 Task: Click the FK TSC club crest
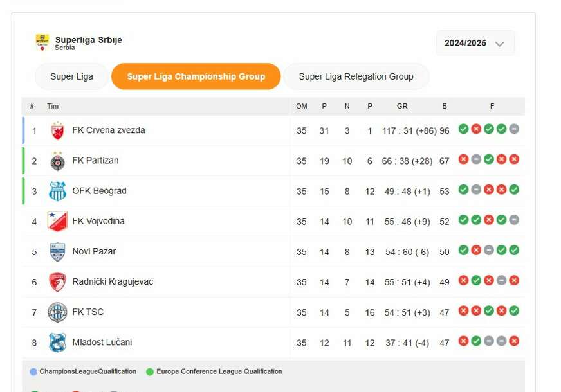click(x=57, y=312)
